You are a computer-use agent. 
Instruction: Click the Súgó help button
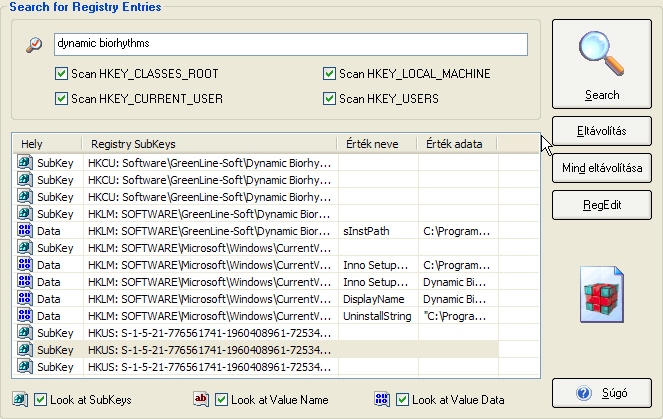tap(601, 392)
